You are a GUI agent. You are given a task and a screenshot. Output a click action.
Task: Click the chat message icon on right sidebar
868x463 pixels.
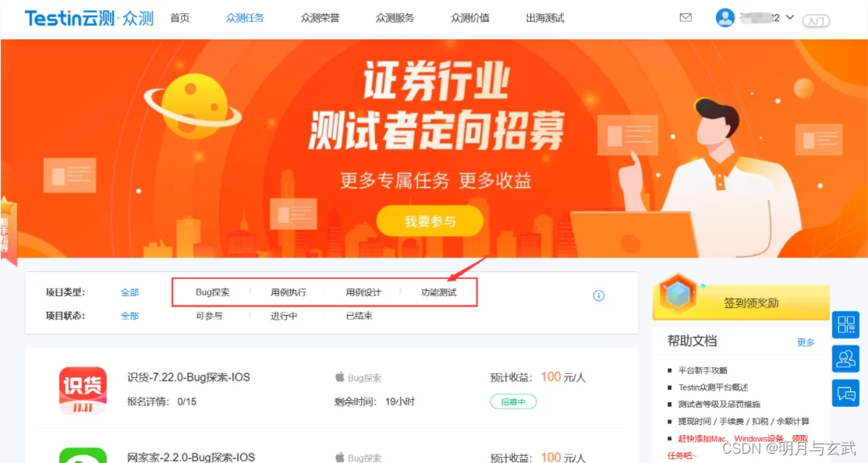[845, 393]
